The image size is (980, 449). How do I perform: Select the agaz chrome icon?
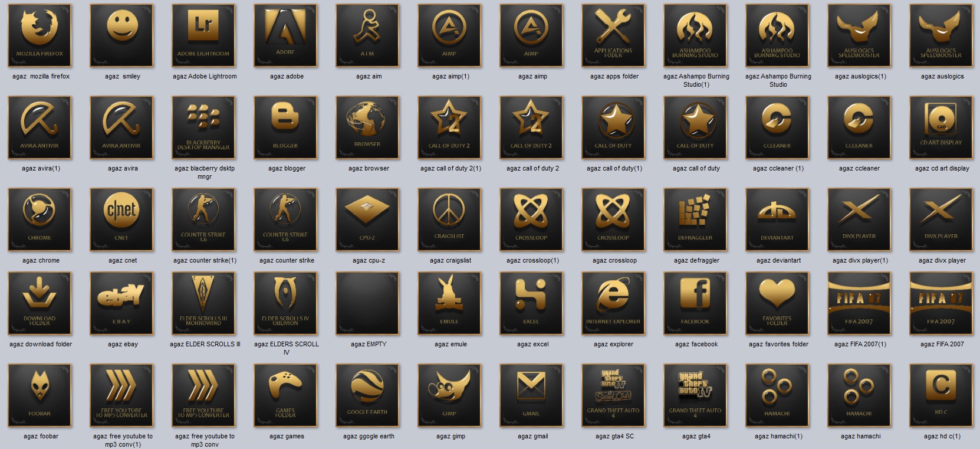point(40,219)
